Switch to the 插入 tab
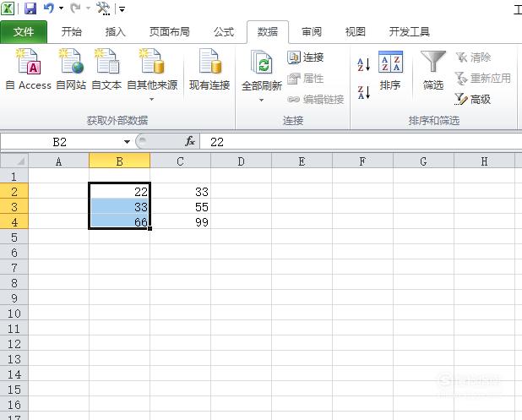This screenshot has width=522, height=420. (x=115, y=32)
